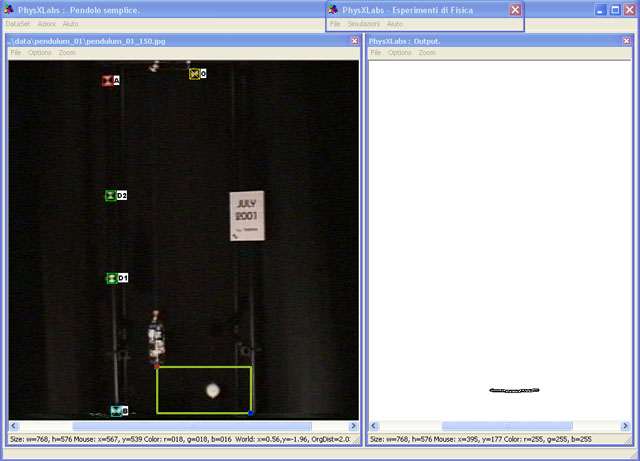This screenshot has width=640, height=461.
Task: Open File menu of the pendulum image panel
Action: (x=16, y=53)
